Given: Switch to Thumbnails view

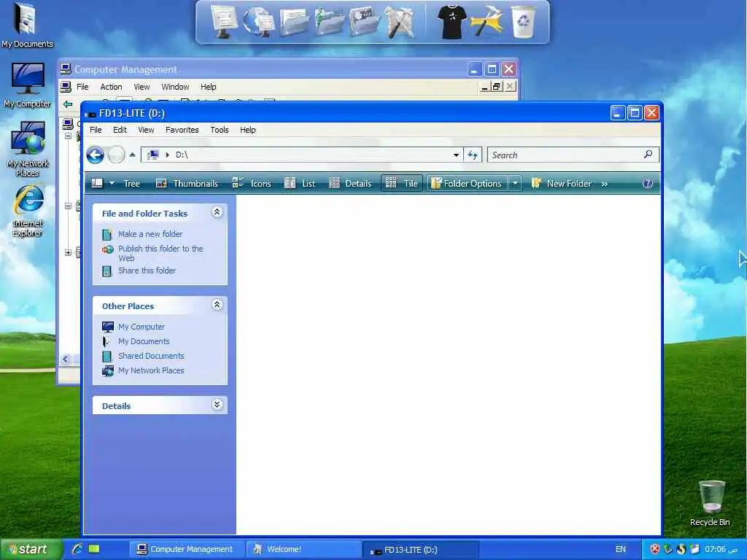Looking at the screenshot, I should tap(187, 183).
